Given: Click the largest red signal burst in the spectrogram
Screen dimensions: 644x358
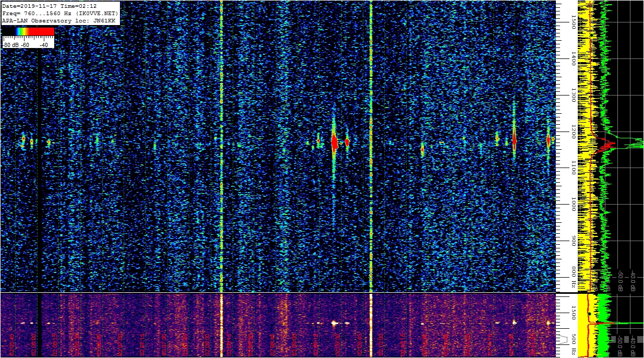Looking at the screenshot, I should (x=334, y=142).
